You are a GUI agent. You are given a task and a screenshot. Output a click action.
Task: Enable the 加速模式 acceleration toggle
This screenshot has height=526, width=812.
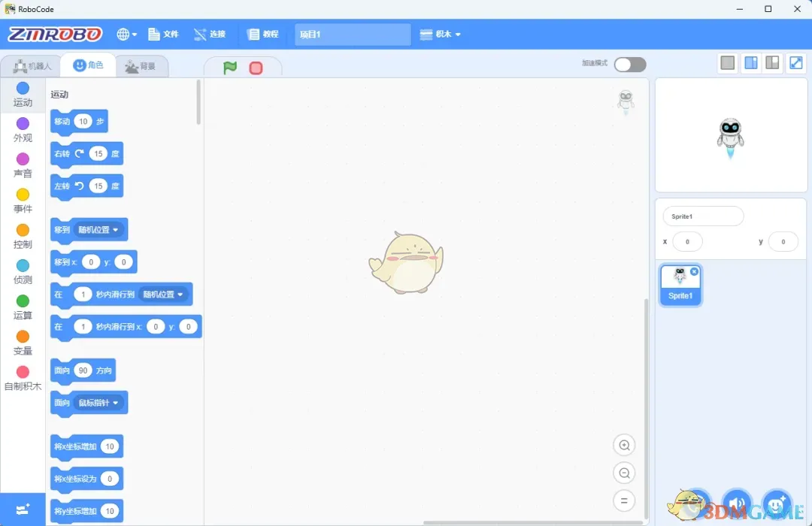point(629,65)
